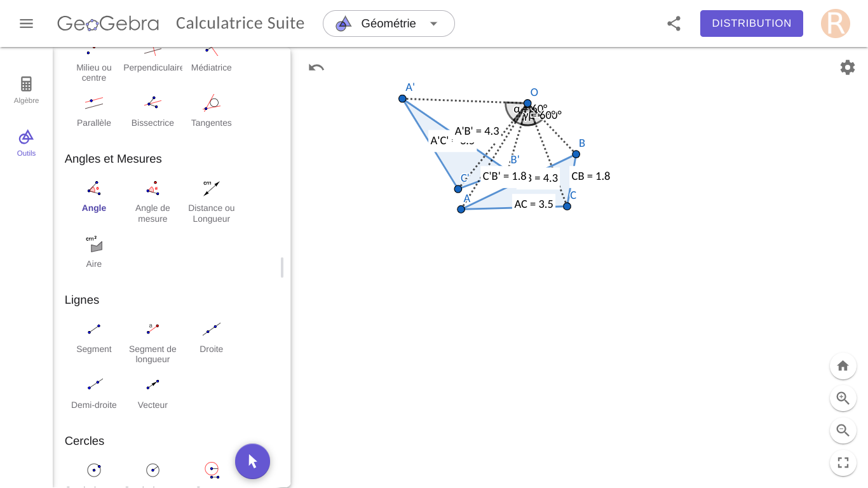Click the Droite line tool
Image resolution: width=868 pixels, height=488 pixels.
tap(212, 337)
